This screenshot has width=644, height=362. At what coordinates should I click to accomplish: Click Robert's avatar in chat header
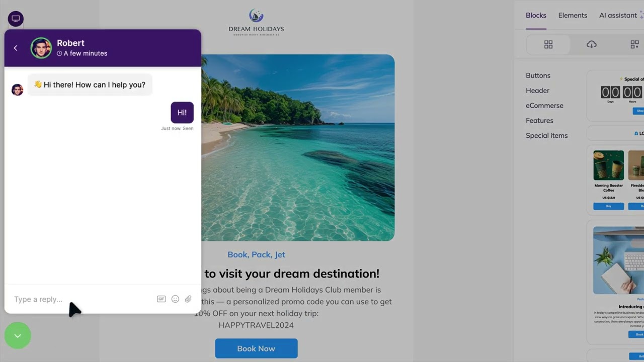tap(41, 48)
